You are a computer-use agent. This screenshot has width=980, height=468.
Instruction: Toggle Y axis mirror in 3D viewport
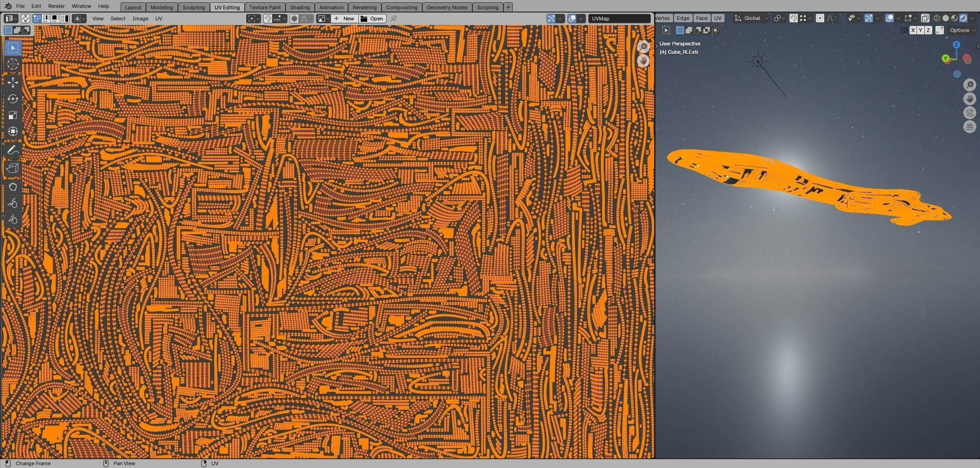click(x=920, y=30)
